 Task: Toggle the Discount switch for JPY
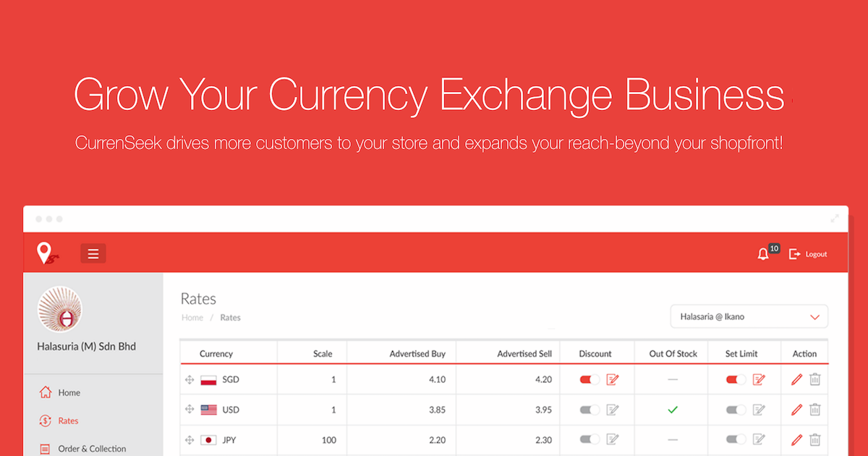590,439
